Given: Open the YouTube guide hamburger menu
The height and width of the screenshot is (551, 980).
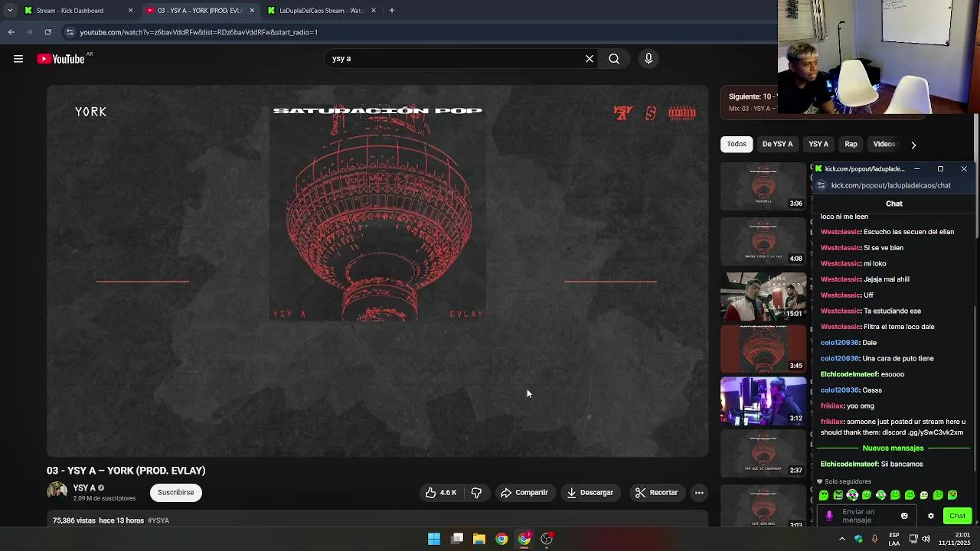Looking at the screenshot, I should click(x=18, y=59).
